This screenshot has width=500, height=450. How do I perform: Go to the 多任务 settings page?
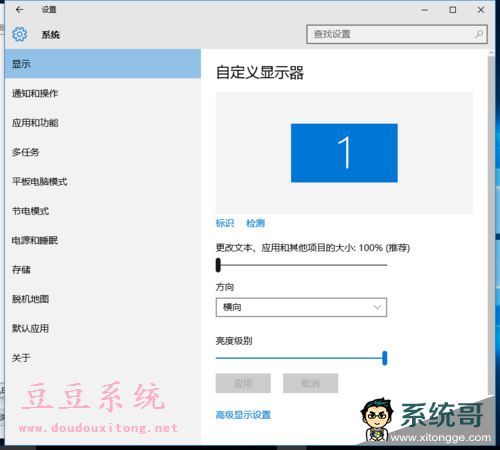pos(103,152)
